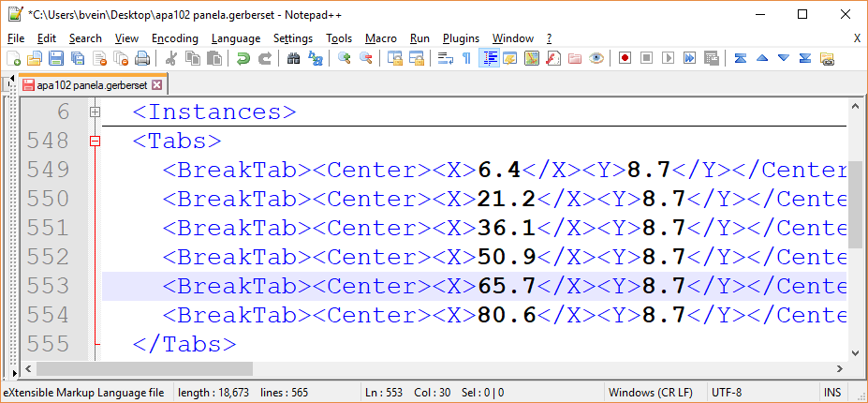Open the Macro menu
The width and height of the screenshot is (868, 403).
pyautogui.click(x=381, y=38)
